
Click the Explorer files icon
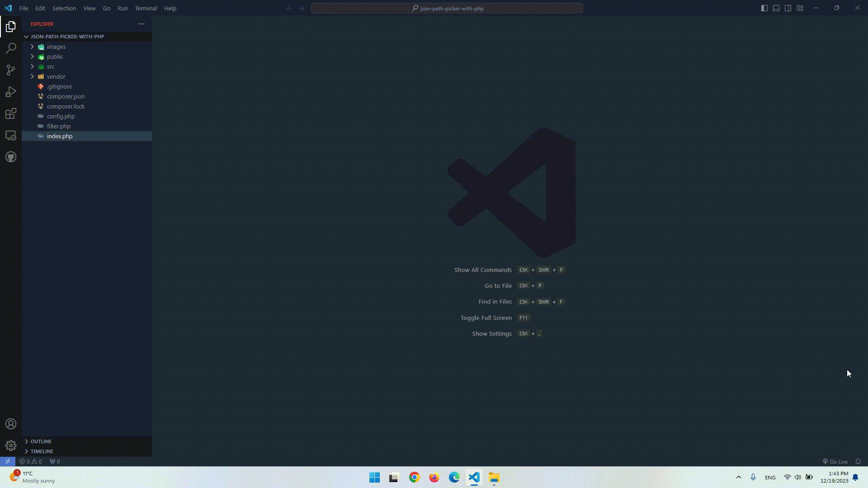[11, 27]
